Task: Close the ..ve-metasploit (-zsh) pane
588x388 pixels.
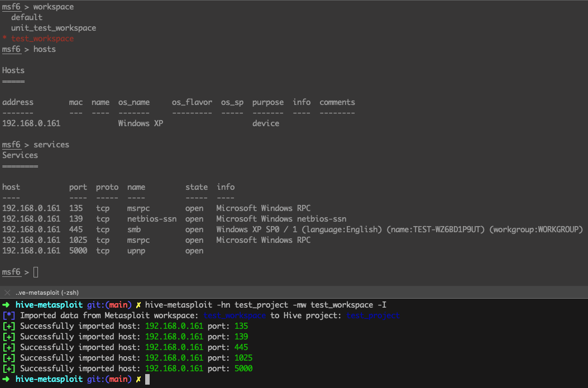Action: click(7, 293)
